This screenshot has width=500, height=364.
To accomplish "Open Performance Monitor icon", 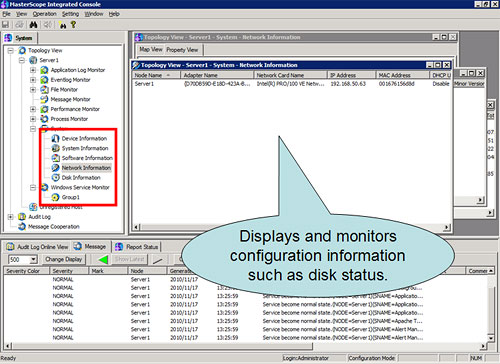I will click(44, 109).
